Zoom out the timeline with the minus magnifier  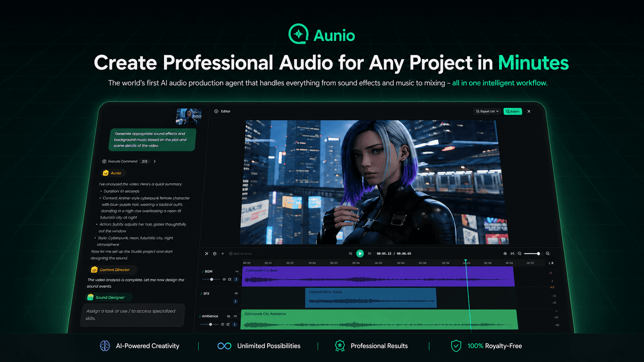click(519, 253)
